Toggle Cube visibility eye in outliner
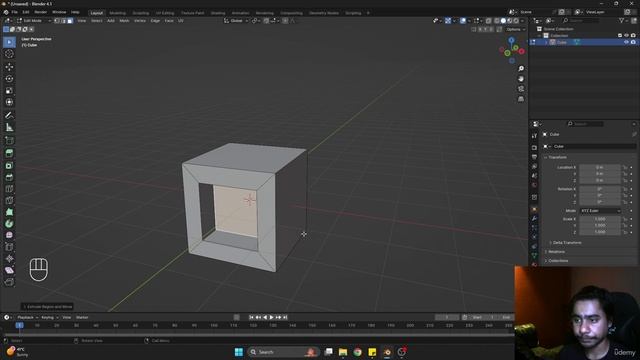This screenshot has width=640, height=360. pos(626,42)
